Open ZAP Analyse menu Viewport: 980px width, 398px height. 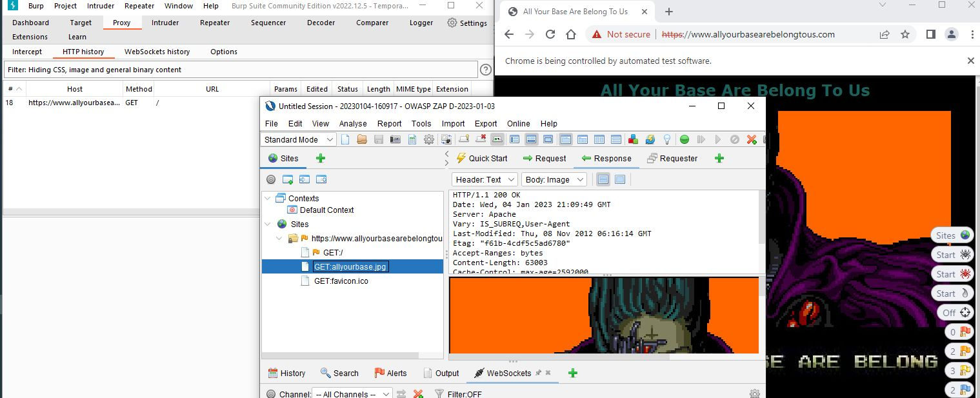(353, 123)
